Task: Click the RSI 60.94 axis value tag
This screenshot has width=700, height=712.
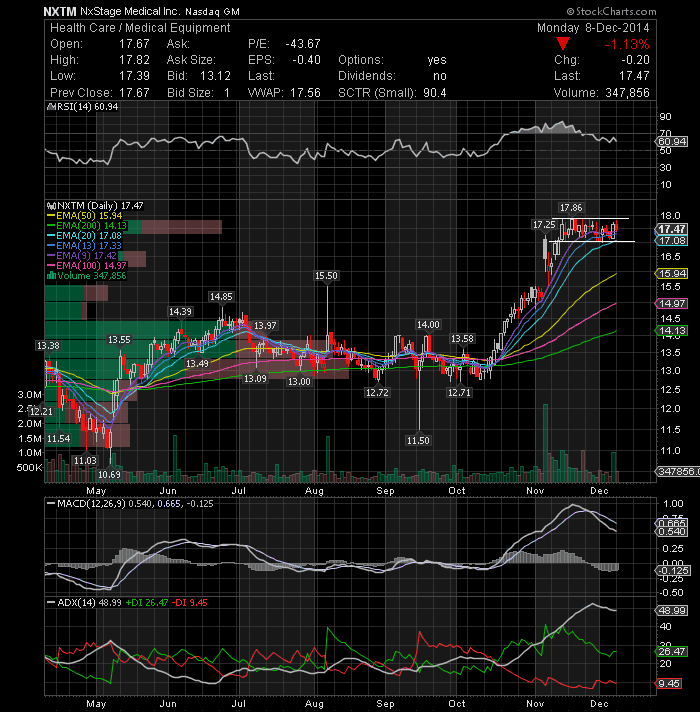Action: (x=672, y=141)
